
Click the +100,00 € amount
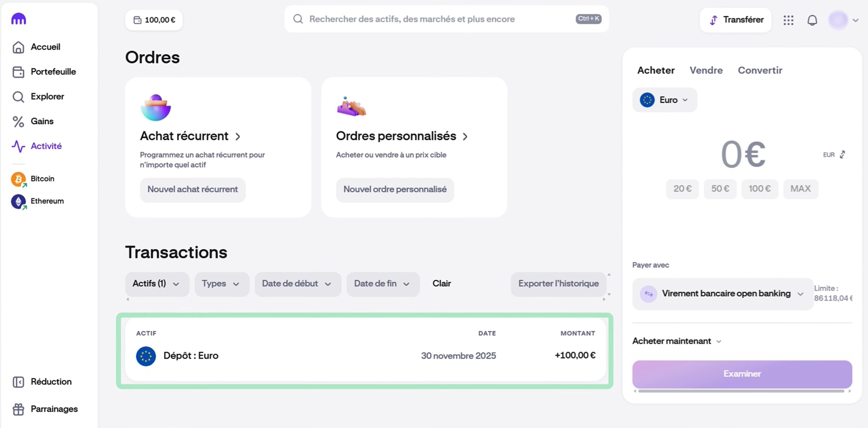(575, 355)
